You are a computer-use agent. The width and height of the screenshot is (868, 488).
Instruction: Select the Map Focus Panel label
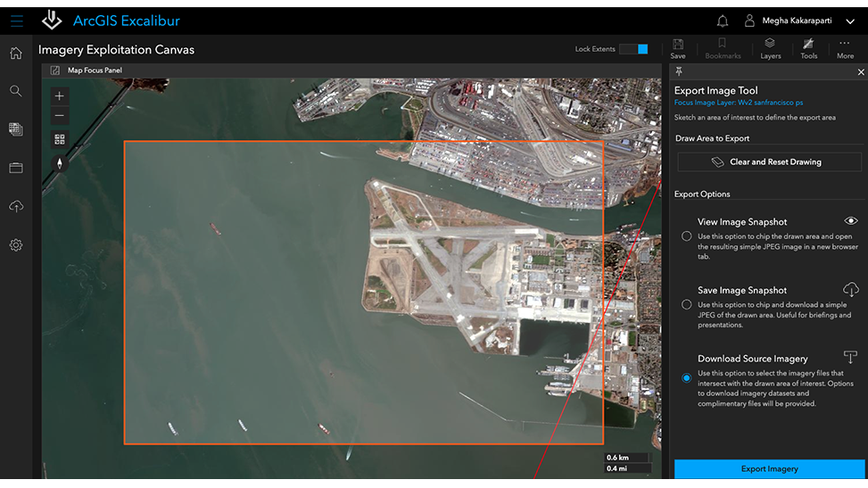[x=95, y=70]
